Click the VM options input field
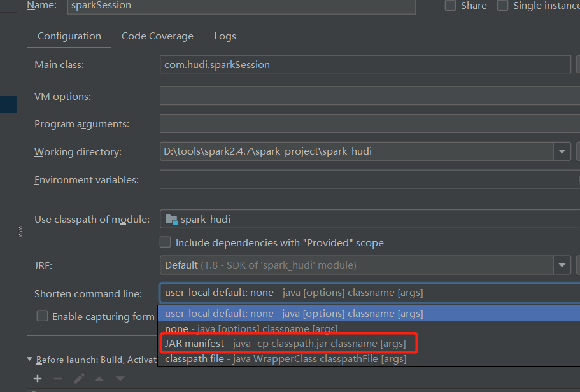The image size is (580, 392). tap(370, 96)
